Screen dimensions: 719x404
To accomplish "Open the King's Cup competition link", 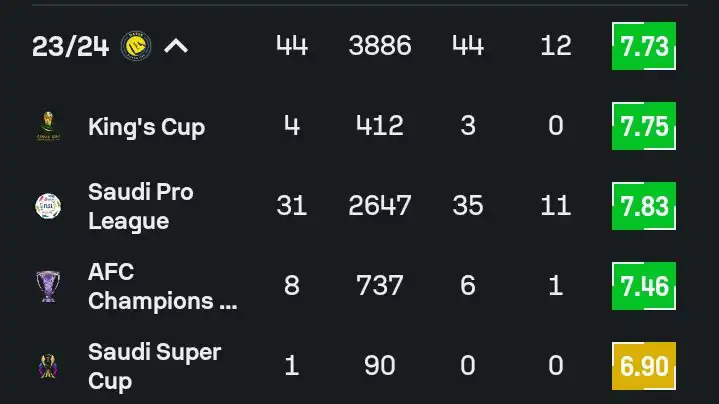I will [146, 127].
